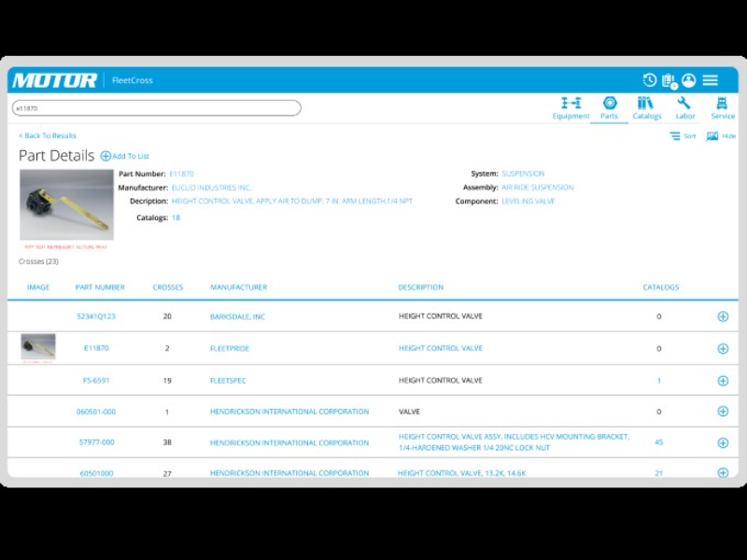The image size is (747, 560).
Task: Open the Sort options
Action: tap(683, 136)
